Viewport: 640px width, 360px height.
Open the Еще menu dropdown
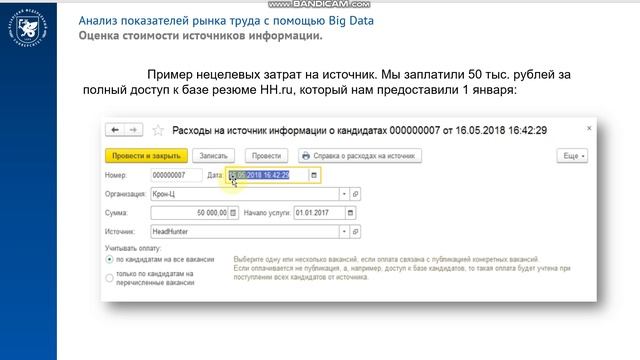click(x=572, y=156)
